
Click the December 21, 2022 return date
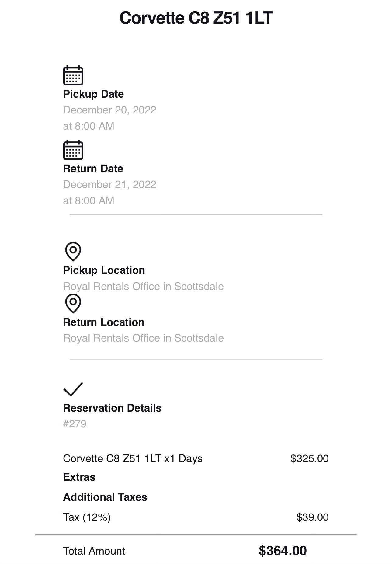click(x=110, y=185)
